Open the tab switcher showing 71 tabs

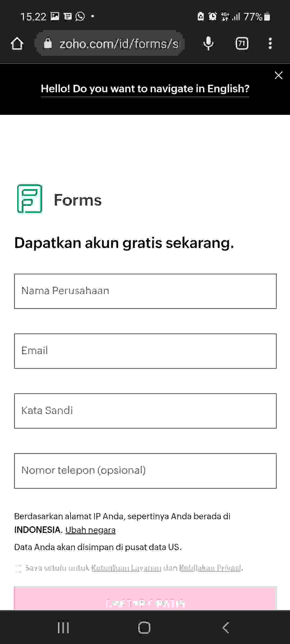(242, 43)
